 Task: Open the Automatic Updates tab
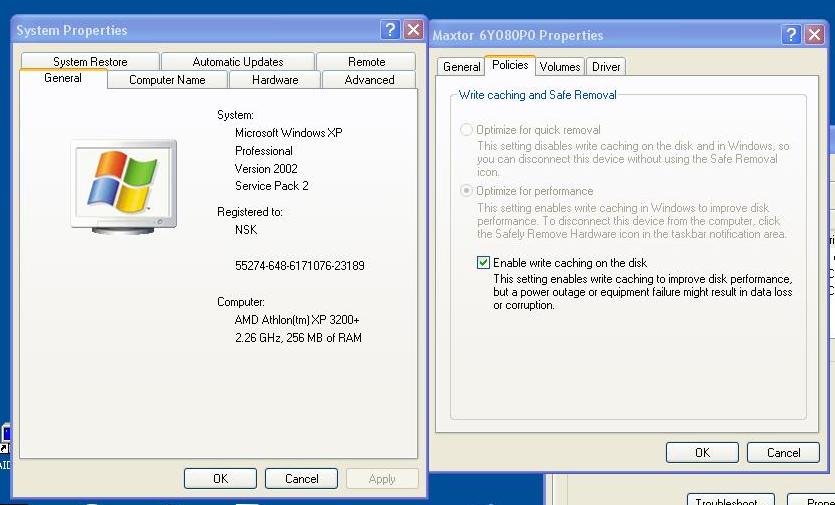click(x=238, y=62)
